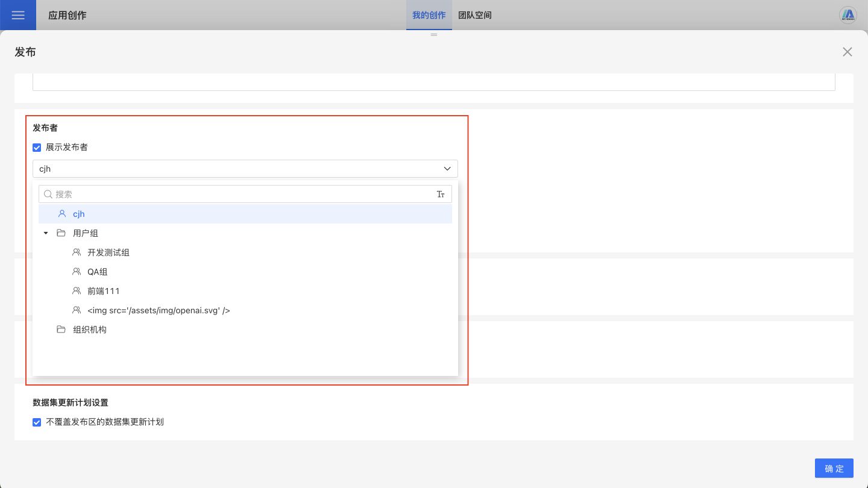Switch to the 团队空间 tab

pyautogui.click(x=475, y=15)
